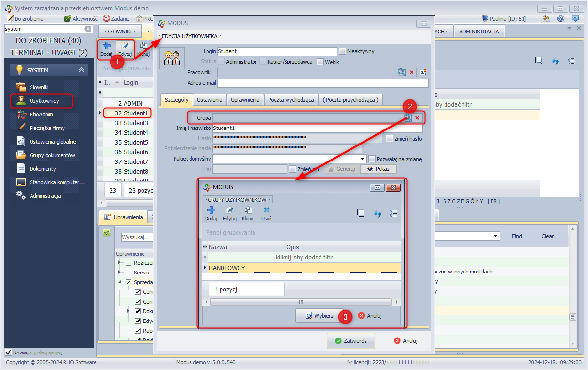Open Ustawienia globalne in sidebar
588x370 pixels.
[52, 142]
